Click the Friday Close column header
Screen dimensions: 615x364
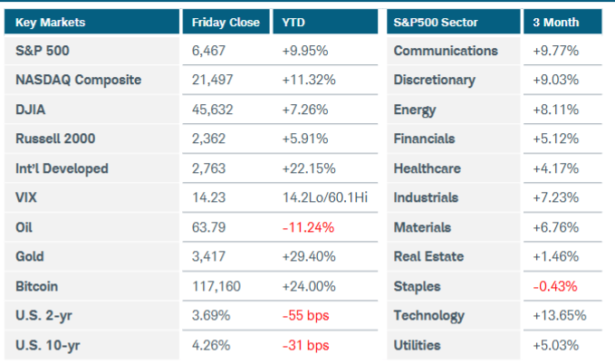click(x=226, y=22)
